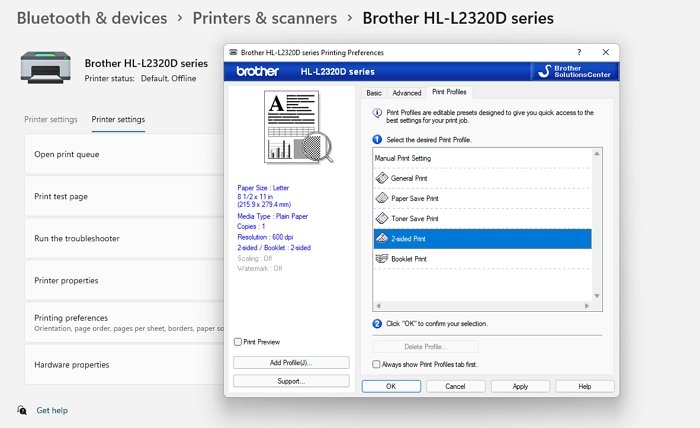Select the Toner Save Print profile text
Viewport: 700px width, 428px height.
[x=415, y=218]
